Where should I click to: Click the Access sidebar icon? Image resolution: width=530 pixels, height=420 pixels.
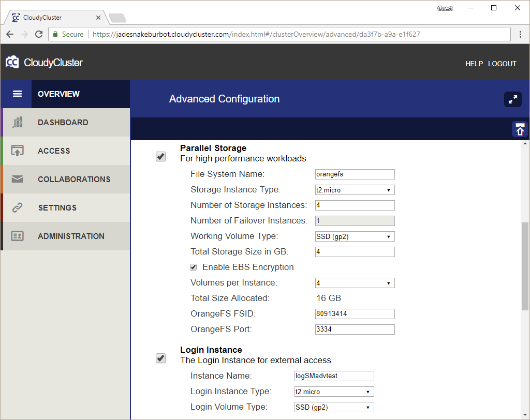[x=16, y=151]
